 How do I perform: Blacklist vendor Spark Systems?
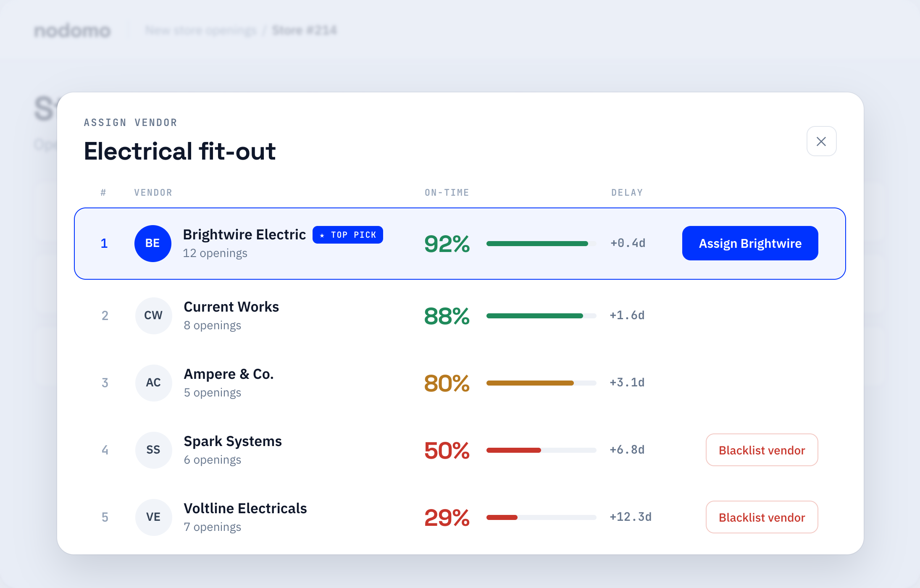(762, 450)
